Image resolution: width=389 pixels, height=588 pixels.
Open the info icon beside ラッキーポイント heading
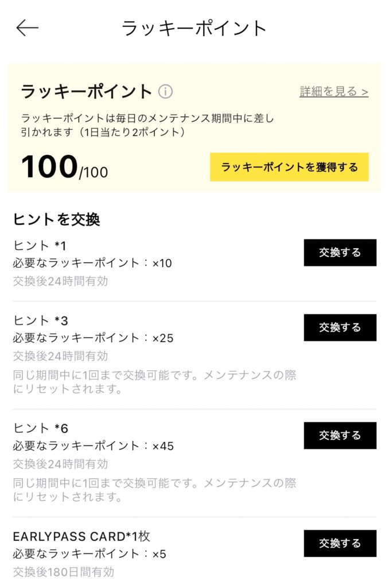[165, 91]
